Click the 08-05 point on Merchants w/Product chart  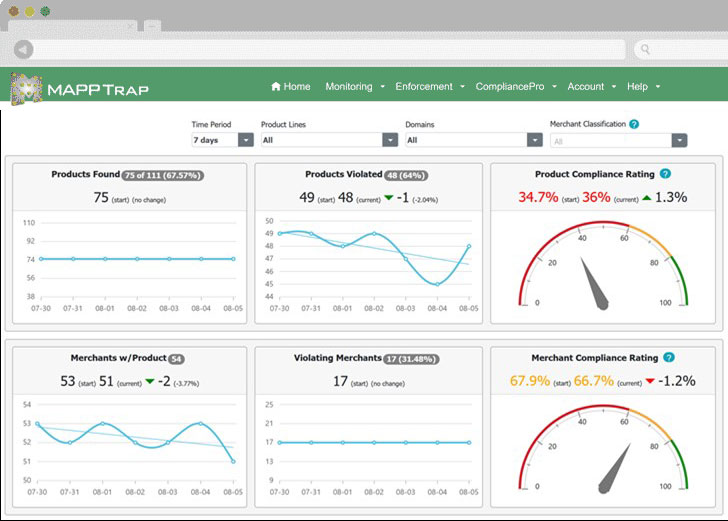click(x=233, y=461)
